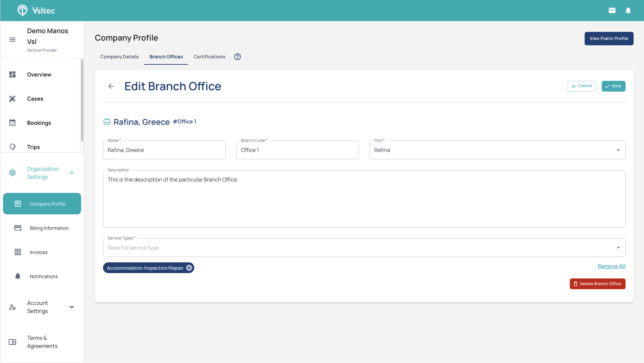Click the Delete Branch Office button
Image resolution: width=644 pixels, height=363 pixels.
(597, 284)
